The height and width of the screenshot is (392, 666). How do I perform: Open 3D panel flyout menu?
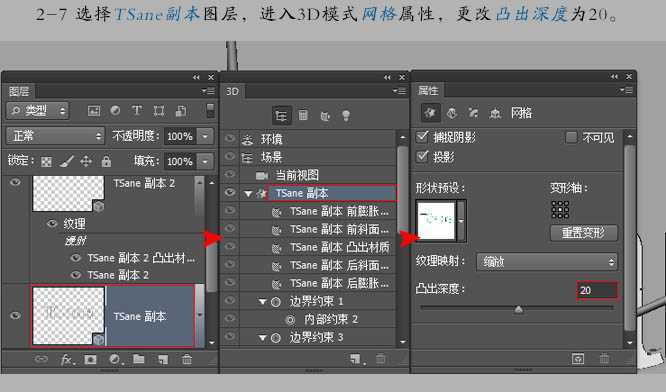pos(399,91)
